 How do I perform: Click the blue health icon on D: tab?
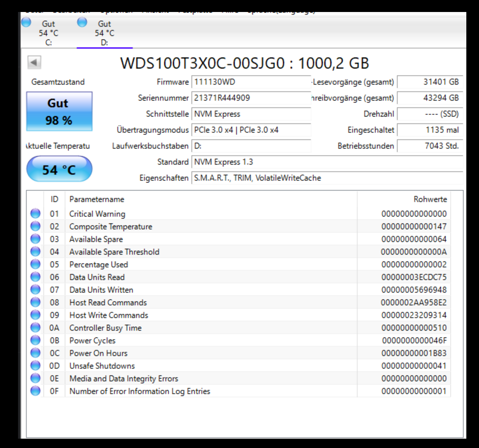coord(82,22)
